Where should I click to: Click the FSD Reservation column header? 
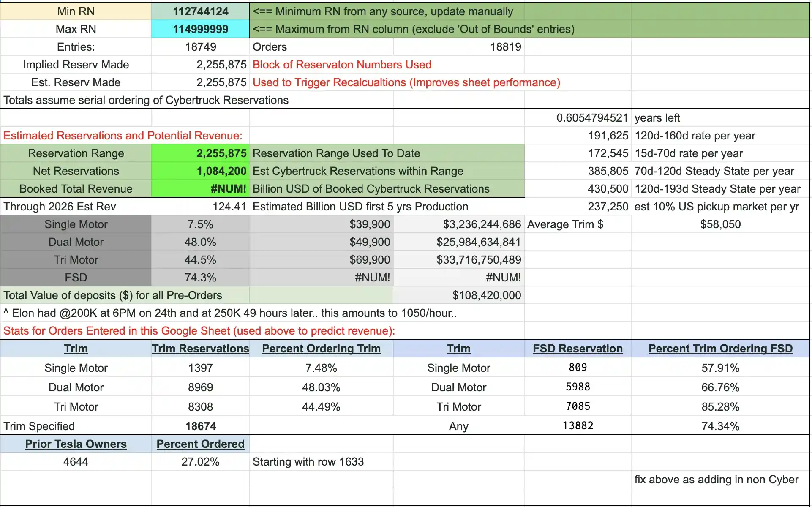tap(578, 349)
